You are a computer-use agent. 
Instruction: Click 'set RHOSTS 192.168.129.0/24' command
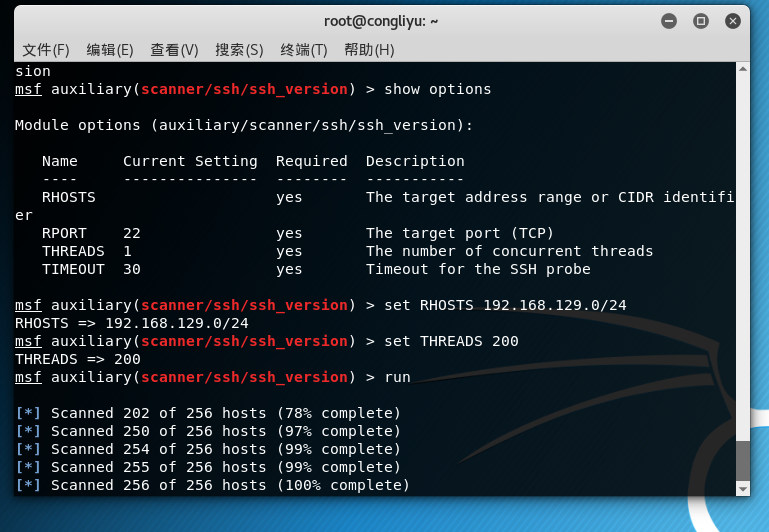click(x=505, y=305)
